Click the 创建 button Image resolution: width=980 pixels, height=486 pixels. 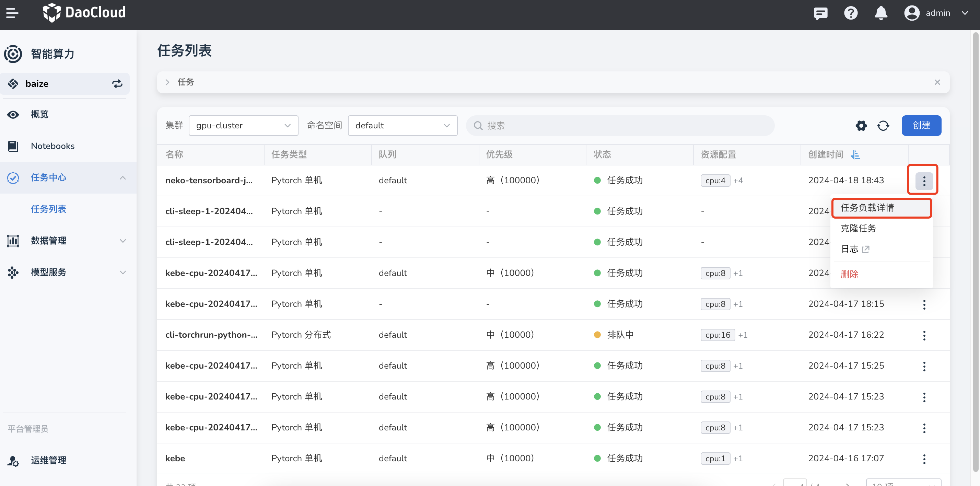[x=921, y=126]
